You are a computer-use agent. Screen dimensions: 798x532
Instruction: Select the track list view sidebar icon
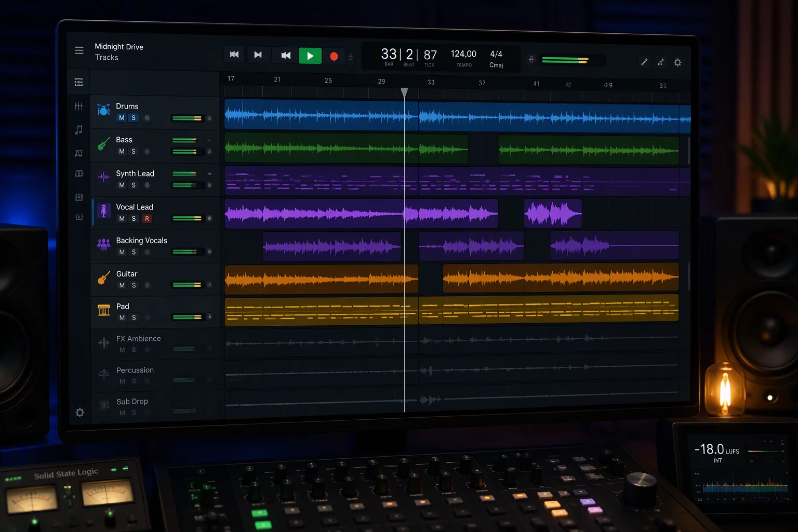[x=79, y=82]
